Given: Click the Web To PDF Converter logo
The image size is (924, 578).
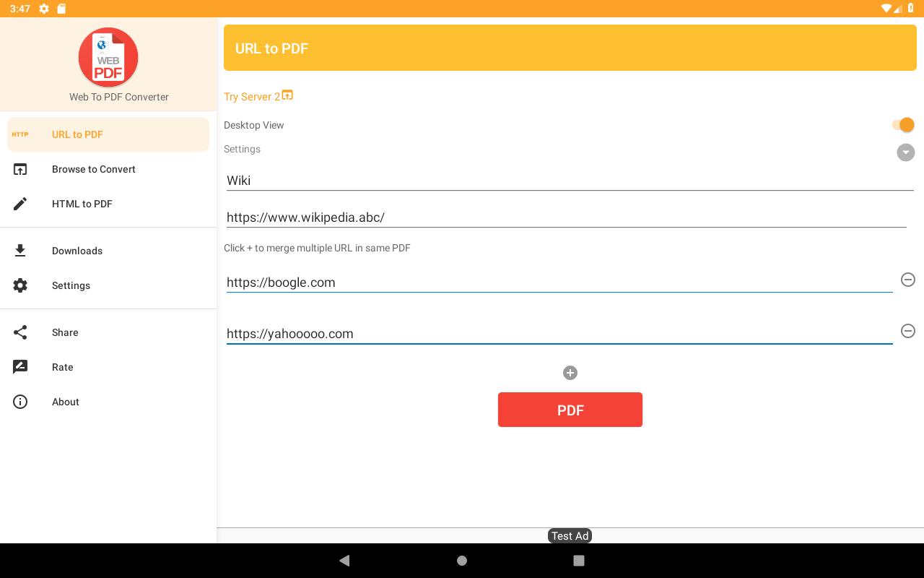Looking at the screenshot, I should (x=108, y=58).
